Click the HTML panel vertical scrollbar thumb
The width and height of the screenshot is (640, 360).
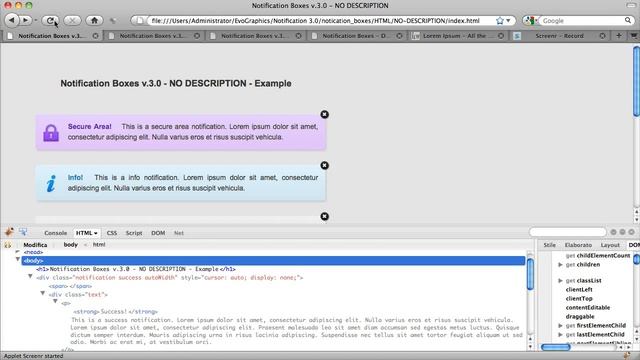pos(530,274)
